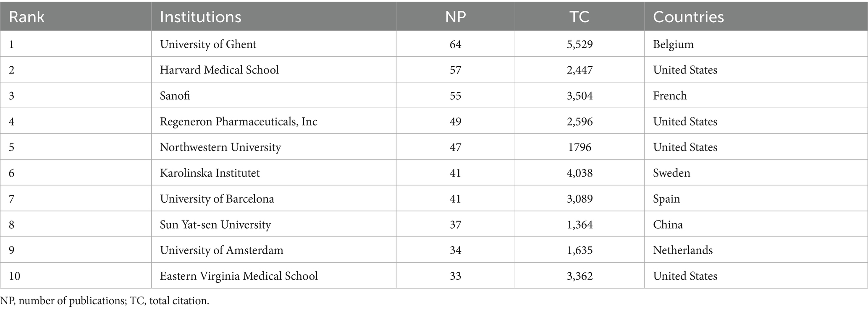Click the University of Barcelona cell
The height and width of the screenshot is (310, 868).
(x=217, y=198)
